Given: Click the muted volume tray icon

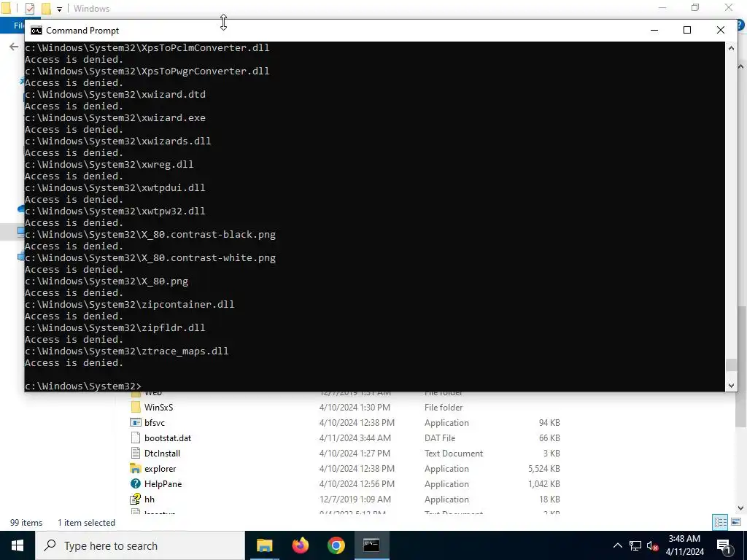Looking at the screenshot, I should 653,545.
